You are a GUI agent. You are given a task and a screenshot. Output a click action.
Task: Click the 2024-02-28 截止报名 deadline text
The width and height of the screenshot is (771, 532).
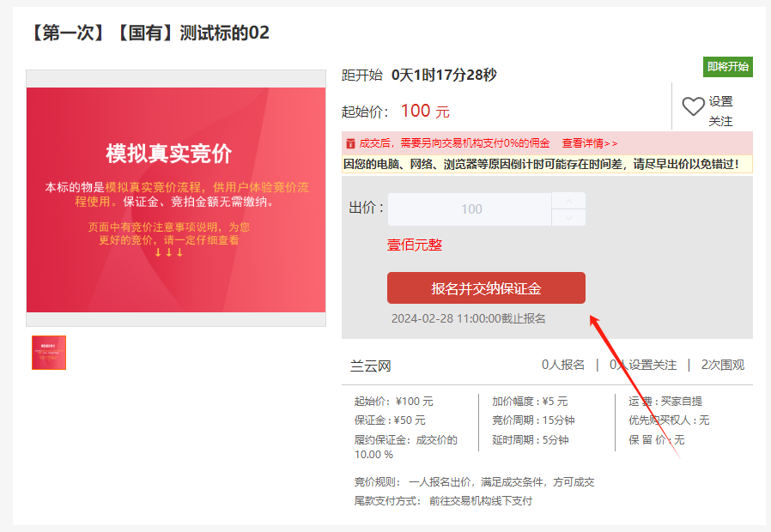coord(470,317)
